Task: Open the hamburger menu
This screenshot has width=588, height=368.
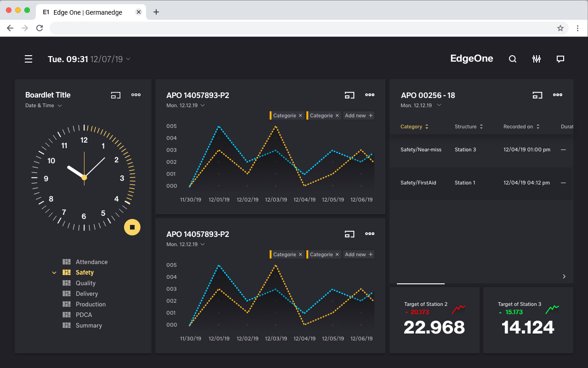Action: (28, 59)
